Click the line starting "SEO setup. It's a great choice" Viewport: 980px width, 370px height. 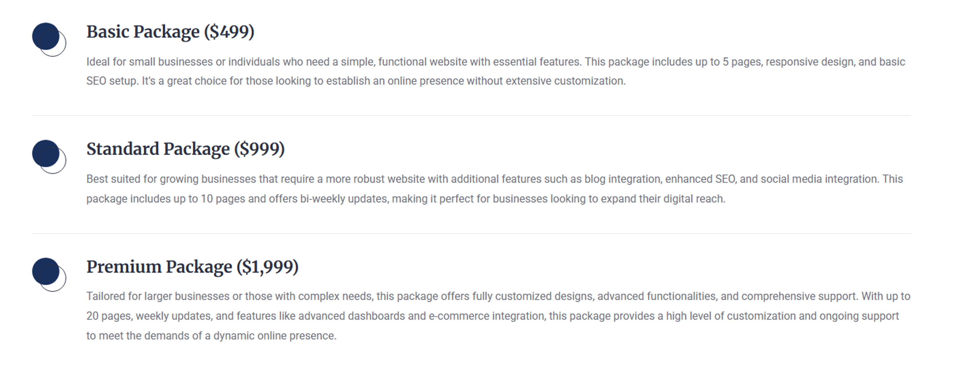tap(356, 81)
